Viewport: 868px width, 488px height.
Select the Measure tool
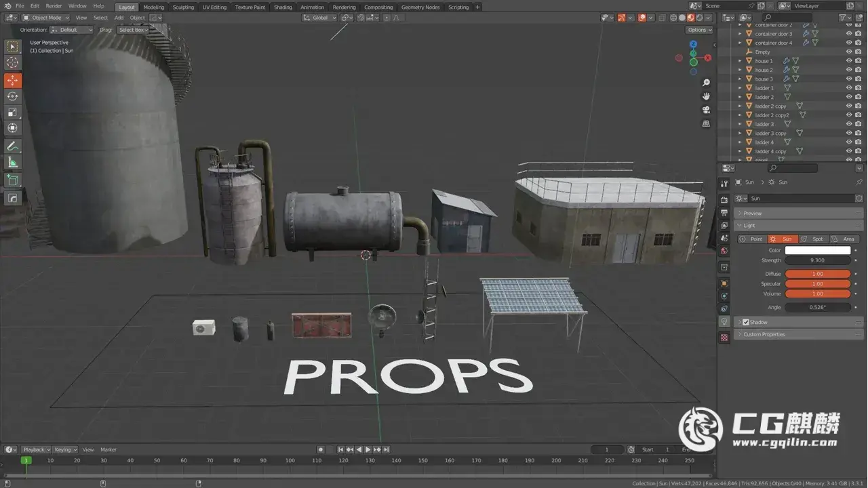click(13, 163)
